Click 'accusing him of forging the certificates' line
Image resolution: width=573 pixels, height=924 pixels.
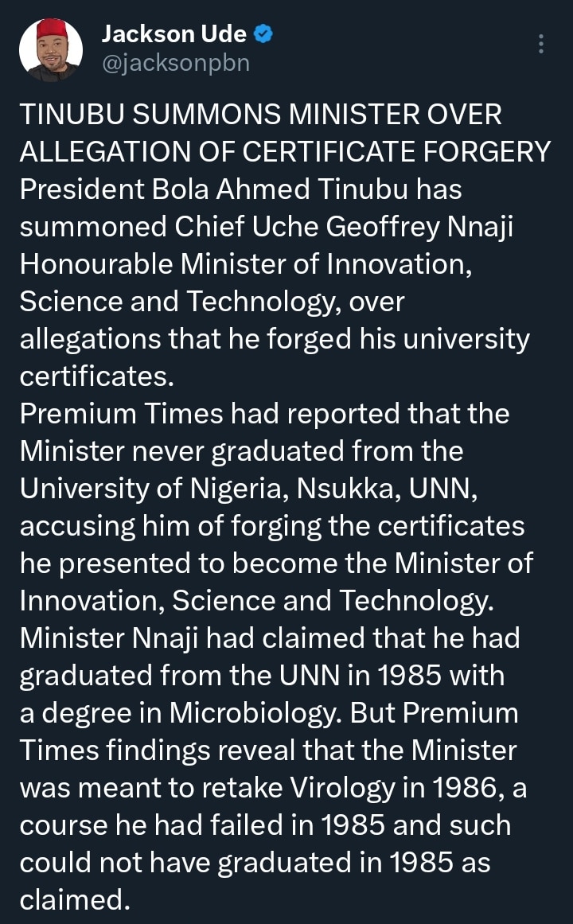click(272, 526)
